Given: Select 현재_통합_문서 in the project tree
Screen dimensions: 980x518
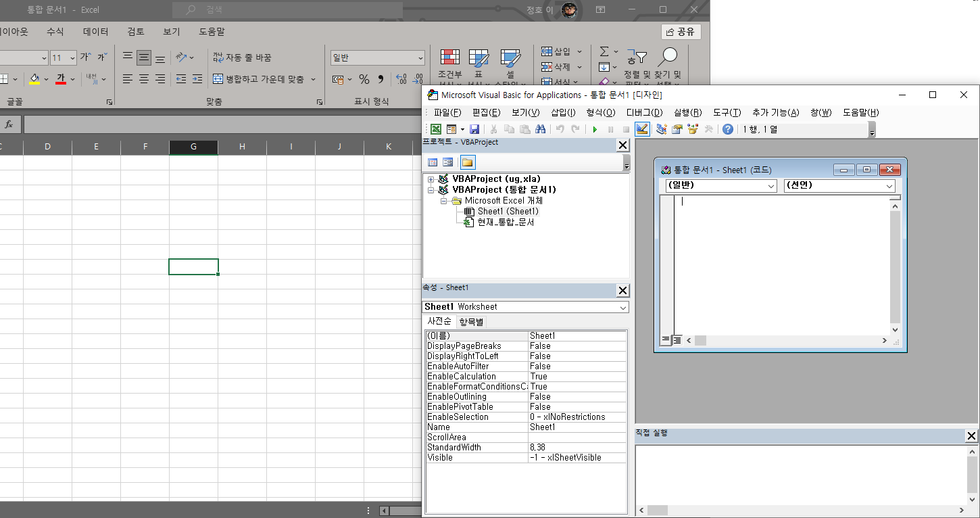Looking at the screenshot, I should pos(506,222).
